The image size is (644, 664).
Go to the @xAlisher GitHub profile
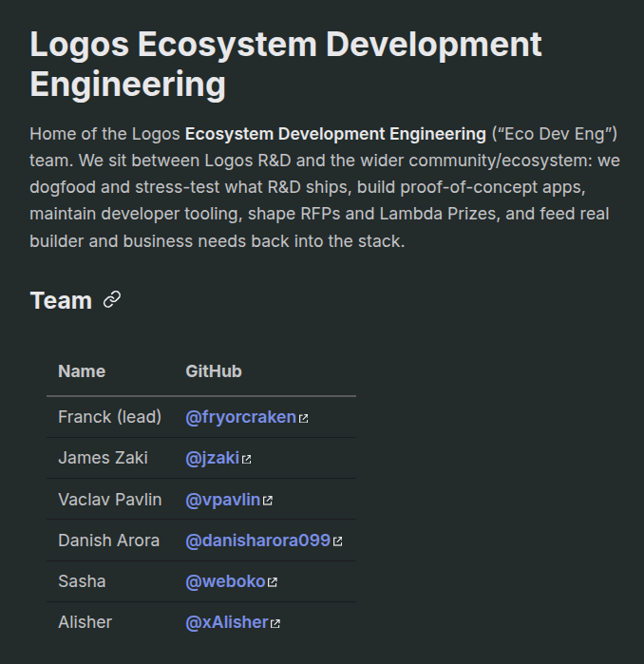(x=227, y=622)
